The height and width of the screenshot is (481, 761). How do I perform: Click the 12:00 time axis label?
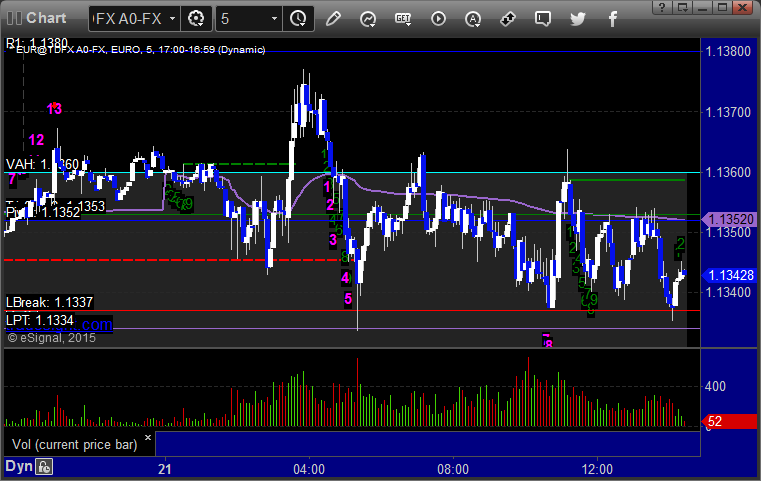click(597, 469)
